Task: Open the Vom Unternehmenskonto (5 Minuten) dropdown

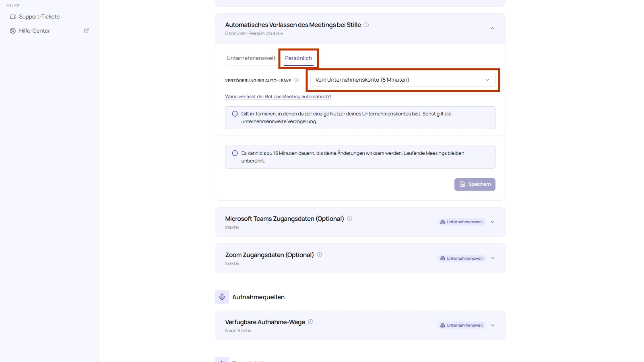Action: click(x=402, y=80)
